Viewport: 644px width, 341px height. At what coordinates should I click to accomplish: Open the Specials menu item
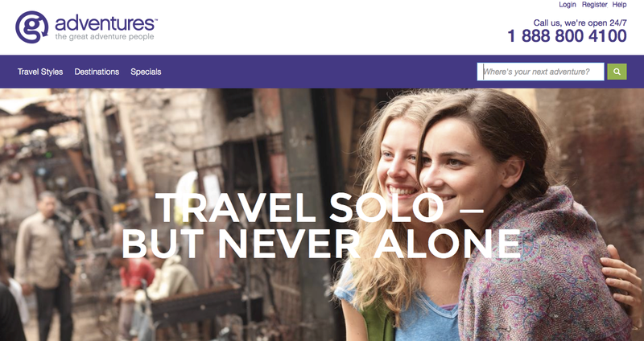[x=146, y=72]
